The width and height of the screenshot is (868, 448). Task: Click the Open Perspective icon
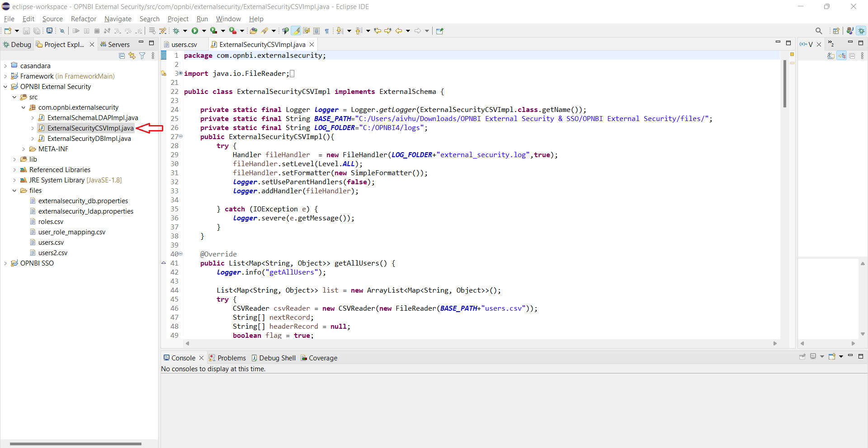836,31
